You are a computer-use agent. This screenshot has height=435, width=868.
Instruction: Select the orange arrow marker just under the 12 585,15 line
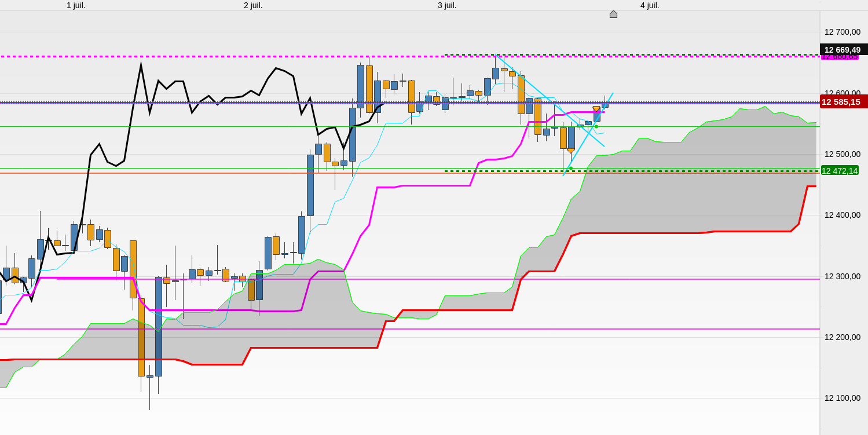(x=596, y=109)
